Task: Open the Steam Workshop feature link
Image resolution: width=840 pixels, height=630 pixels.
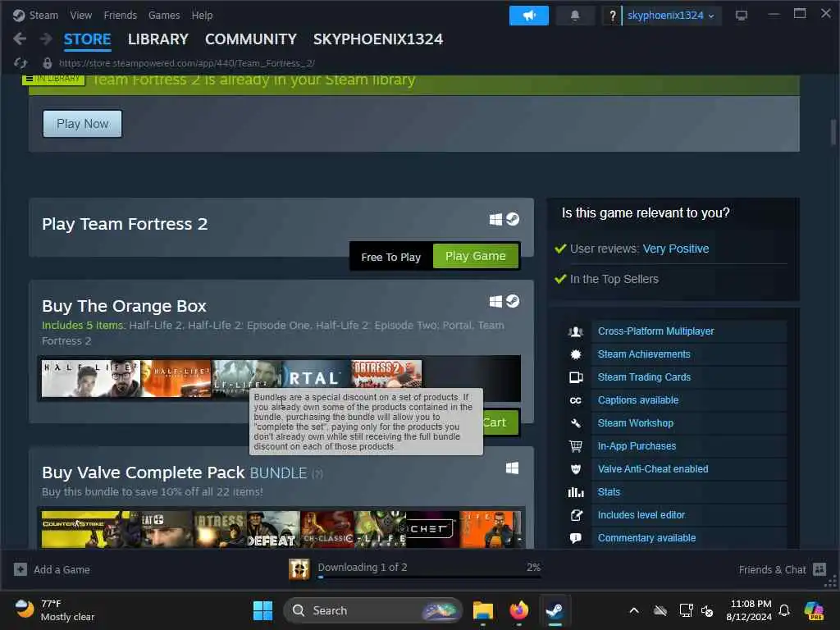Action: pos(636,423)
